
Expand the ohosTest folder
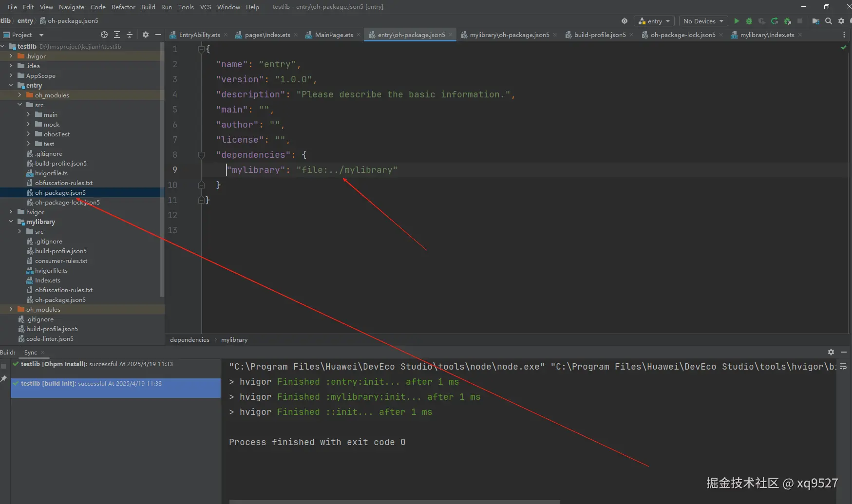(28, 134)
